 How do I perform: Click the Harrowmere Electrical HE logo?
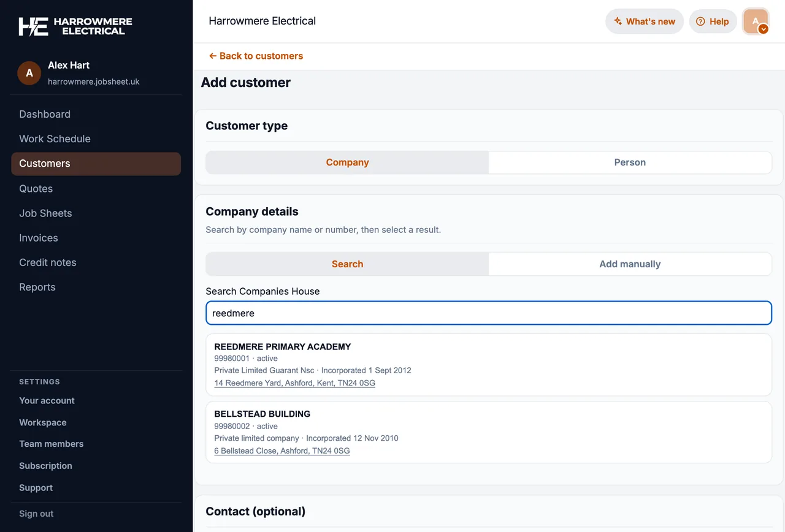point(75,26)
